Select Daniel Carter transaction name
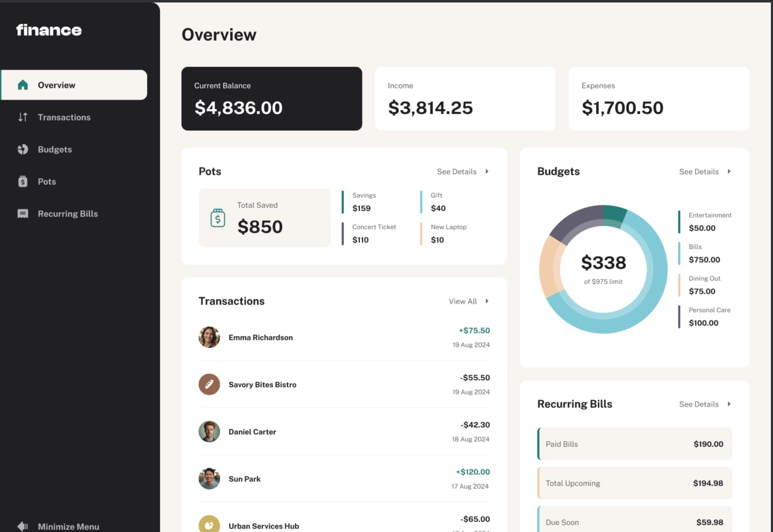The image size is (773, 532). [253, 432]
